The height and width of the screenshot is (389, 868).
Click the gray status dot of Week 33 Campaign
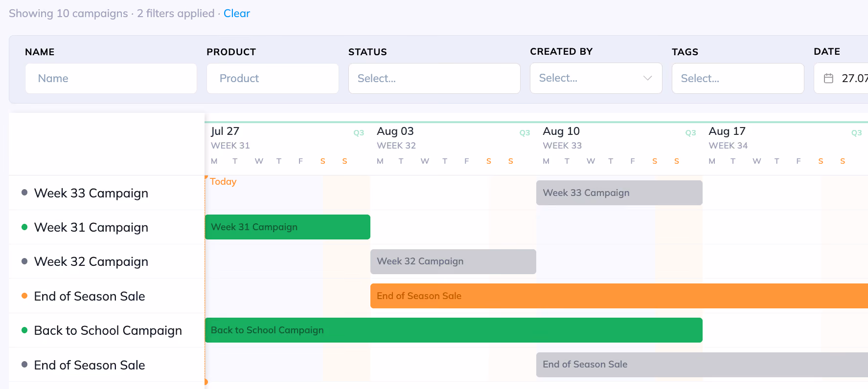[x=24, y=193]
